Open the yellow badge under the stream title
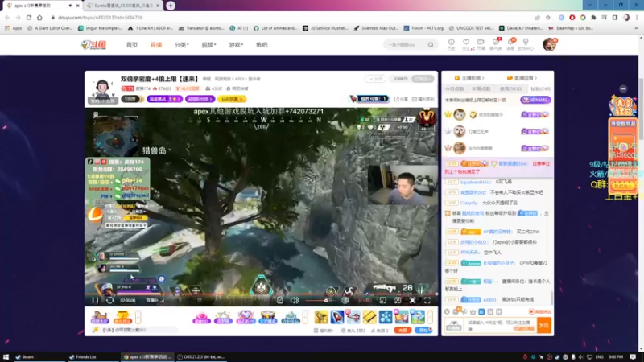 point(232,99)
